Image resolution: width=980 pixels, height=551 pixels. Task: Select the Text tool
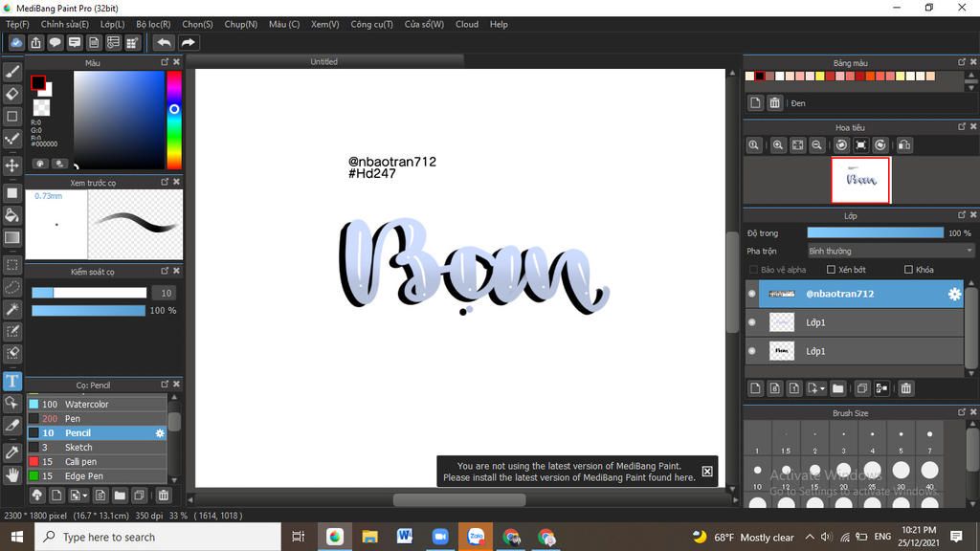click(11, 381)
